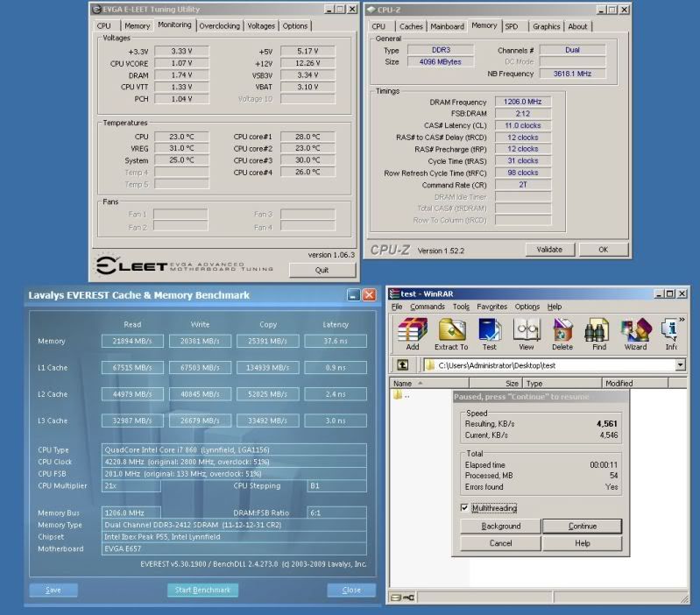This screenshot has width=700, height=615.
Task: Click the NB Frequency 3618.1 MHz field
Action: (572, 74)
